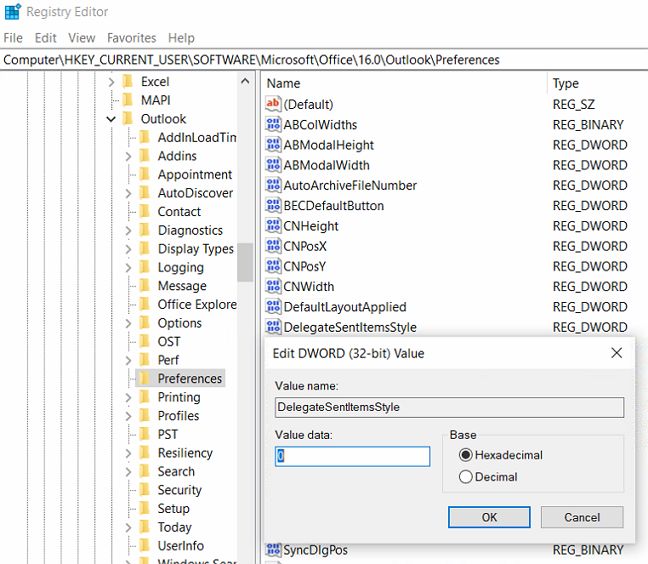The height and width of the screenshot is (564, 648).
Task: Expand the AutoDiscover key
Action: point(128,193)
